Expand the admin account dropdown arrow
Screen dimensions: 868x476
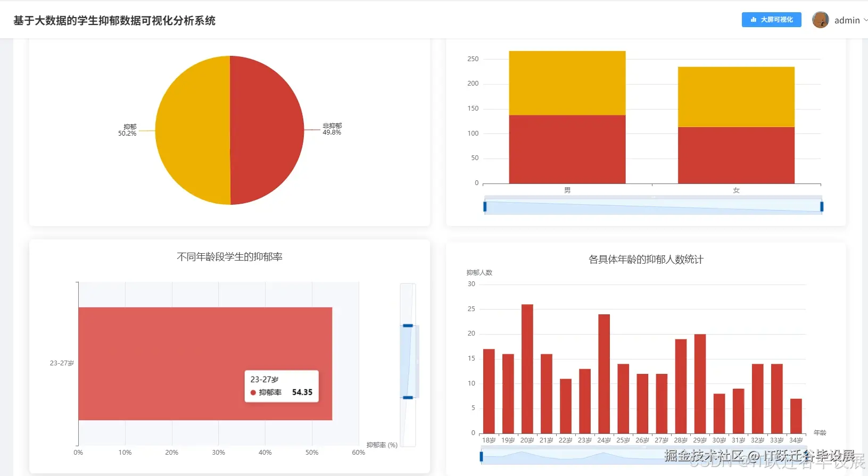[x=865, y=20]
